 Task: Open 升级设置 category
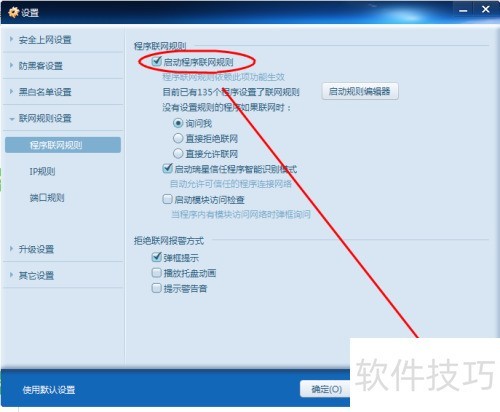36,249
